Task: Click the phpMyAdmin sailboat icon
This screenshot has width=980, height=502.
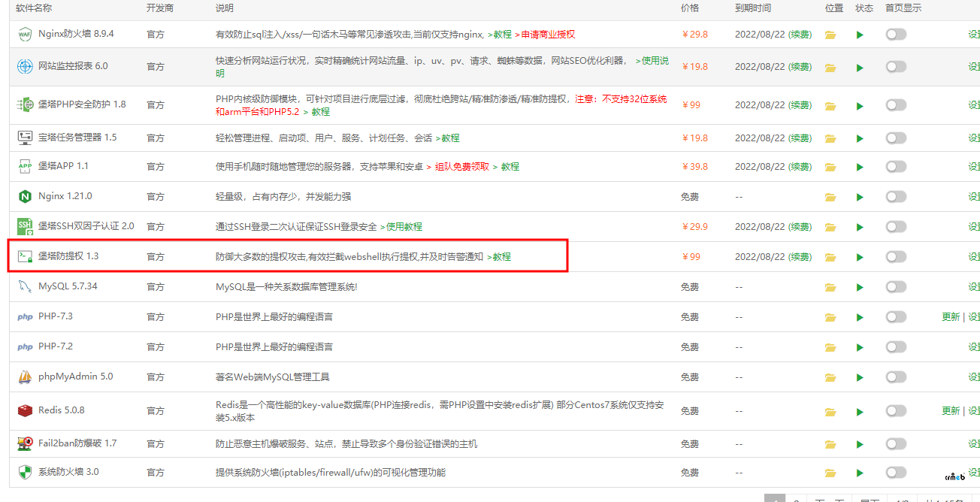Action: pos(25,376)
